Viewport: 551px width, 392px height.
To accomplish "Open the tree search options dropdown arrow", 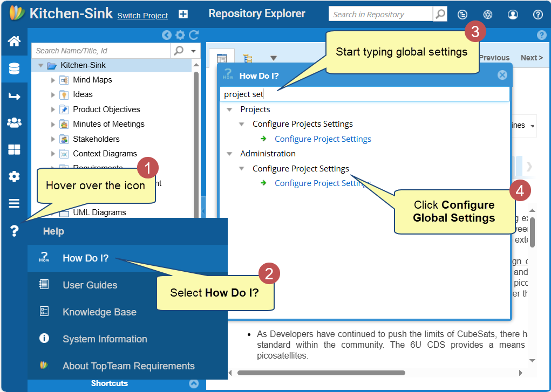I will [193, 51].
